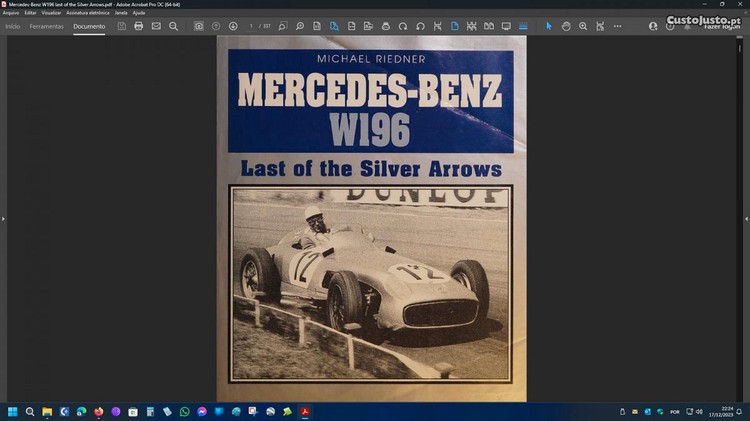Select the Hand pan tool
Screen dimensions: 750x421
click(x=566, y=26)
